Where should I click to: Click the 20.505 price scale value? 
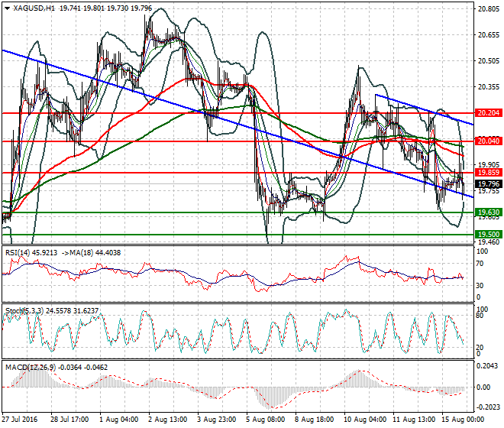point(489,61)
